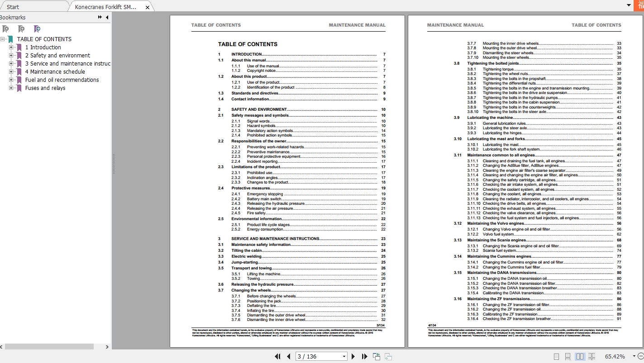Screen dimensions: 644x363
Task: Click the delete bookmark icon
Action: tap(5, 29)
